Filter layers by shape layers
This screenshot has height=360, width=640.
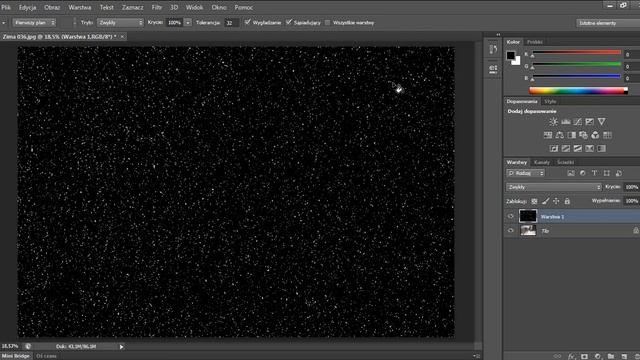pyautogui.click(x=607, y=173)
